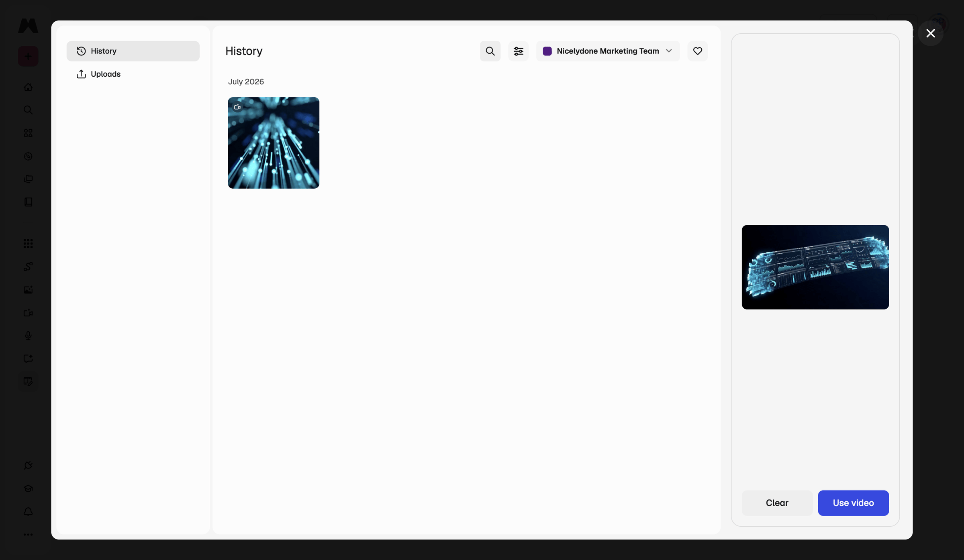Expand Nicelydone Marketing Team dropdown
The image size is (964, 560).
pos(607,51)
